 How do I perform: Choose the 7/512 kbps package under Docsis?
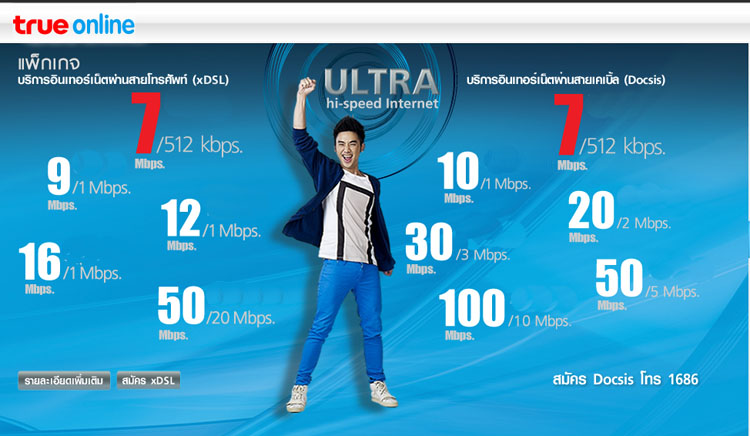(x=610, y=132)
